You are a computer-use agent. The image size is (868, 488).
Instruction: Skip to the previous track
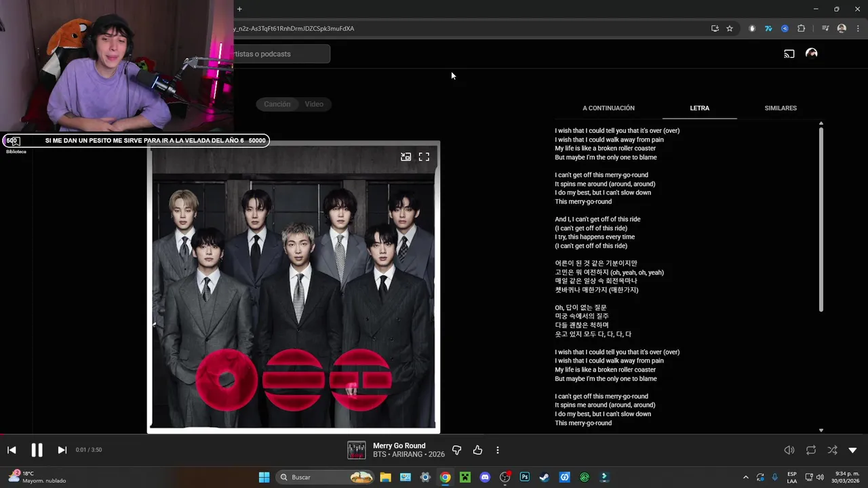pos(12,450)
